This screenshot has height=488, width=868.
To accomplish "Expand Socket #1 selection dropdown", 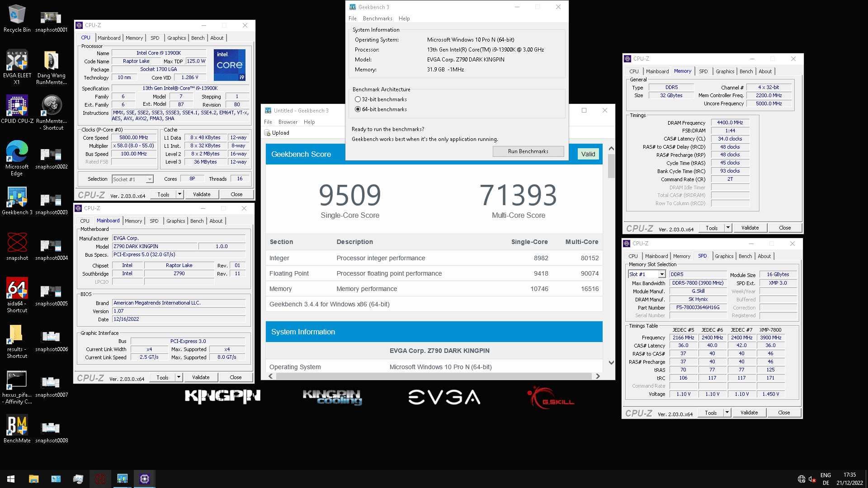I will [x=150, y=179].
